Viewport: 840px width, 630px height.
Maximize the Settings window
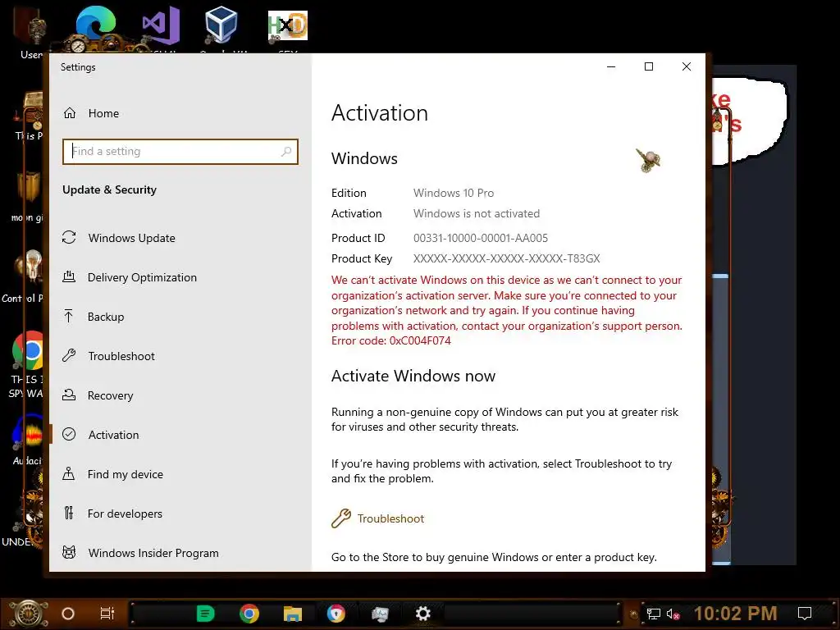click(649, 66)
